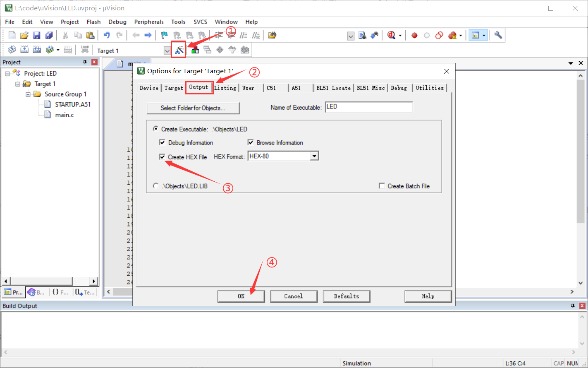Toggle the Browse Information checkbox
588x368 pixels.
tap(251, 142)
